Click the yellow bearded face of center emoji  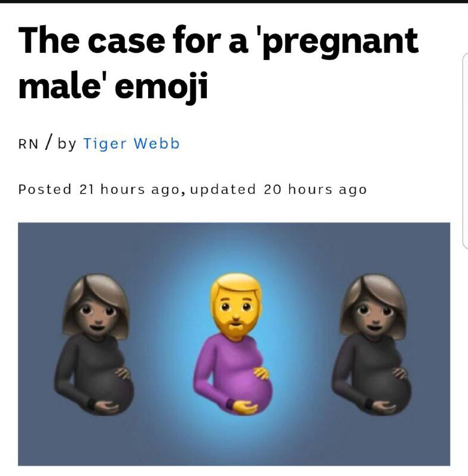(x=236, y=306)
